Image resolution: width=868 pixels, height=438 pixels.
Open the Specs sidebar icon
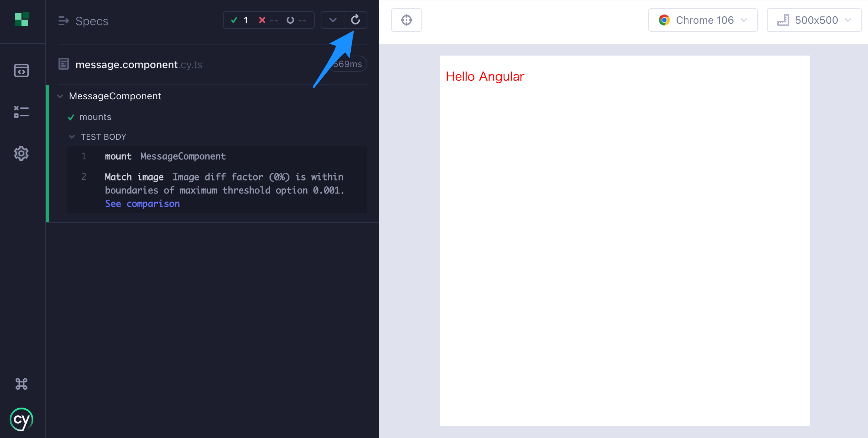(21, 70)
